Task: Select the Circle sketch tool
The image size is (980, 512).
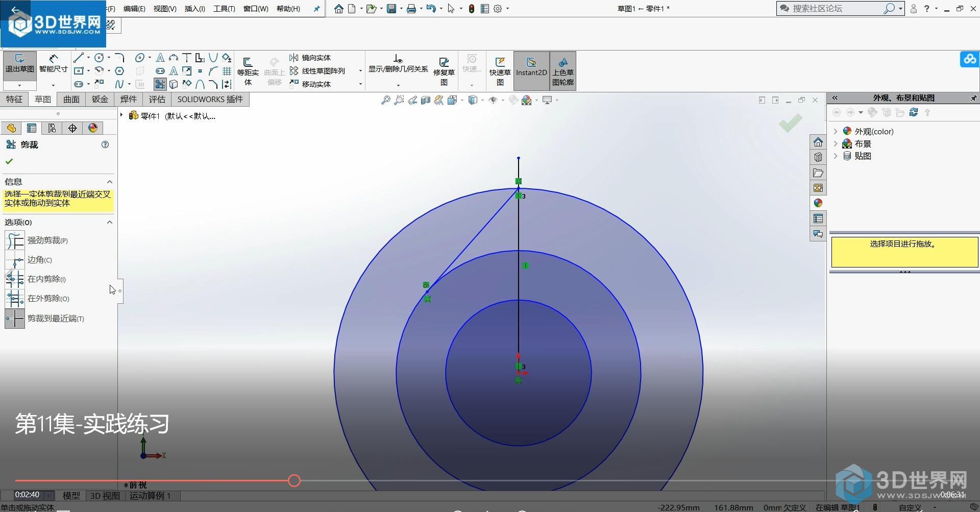Action: tap(100, 58)
